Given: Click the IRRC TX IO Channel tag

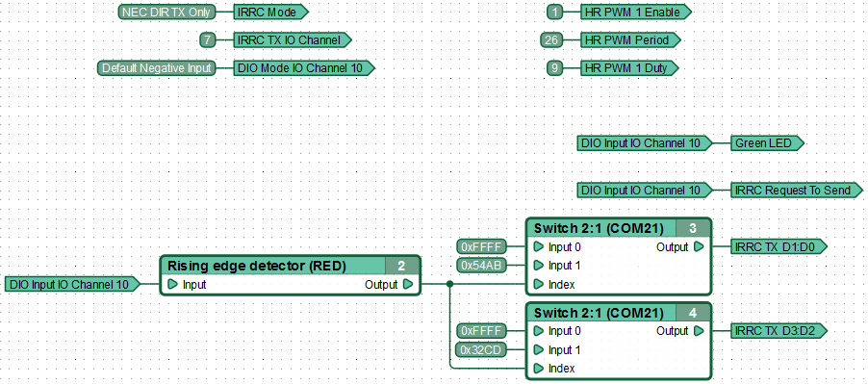Looking at the screenshot, I should pos(293,39).
